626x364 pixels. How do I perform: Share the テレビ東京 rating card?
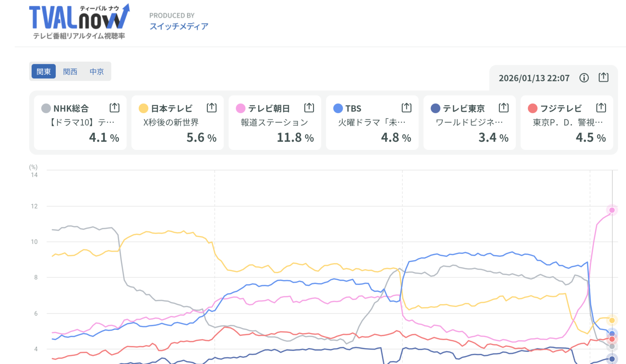pyautogui.click(x=504, y=108)
